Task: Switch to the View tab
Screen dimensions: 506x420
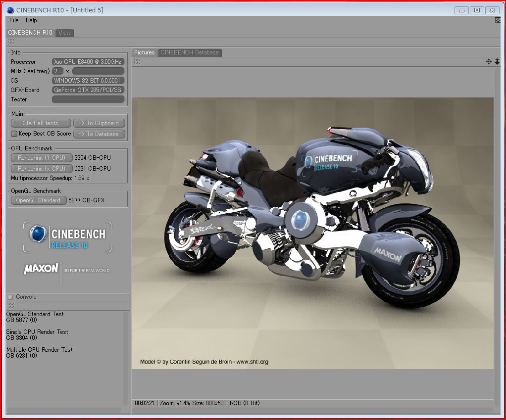Action: pyautogui.click(x=64, y=33)
